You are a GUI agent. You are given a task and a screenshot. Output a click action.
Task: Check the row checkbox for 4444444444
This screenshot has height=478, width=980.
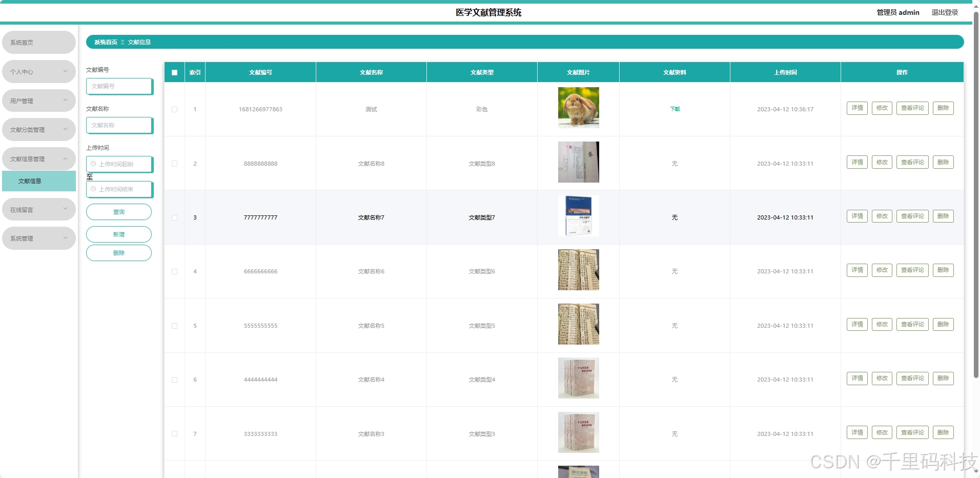174,380
